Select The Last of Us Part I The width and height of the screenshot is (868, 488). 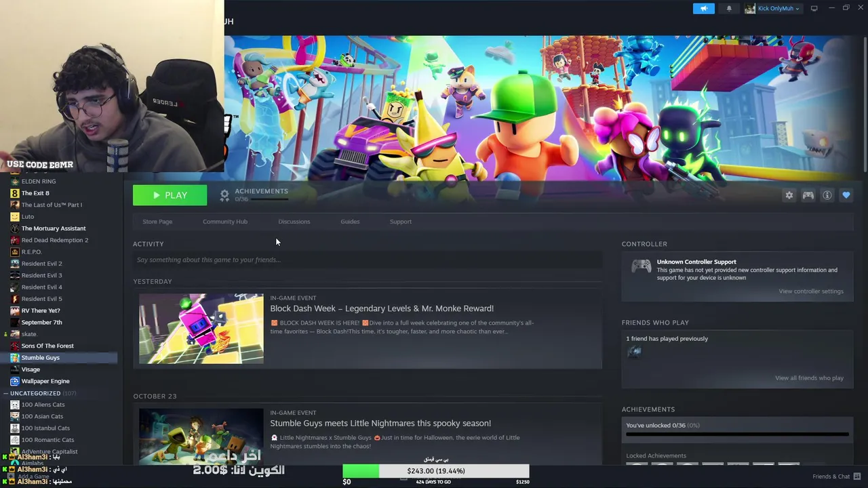click(52, 205)
